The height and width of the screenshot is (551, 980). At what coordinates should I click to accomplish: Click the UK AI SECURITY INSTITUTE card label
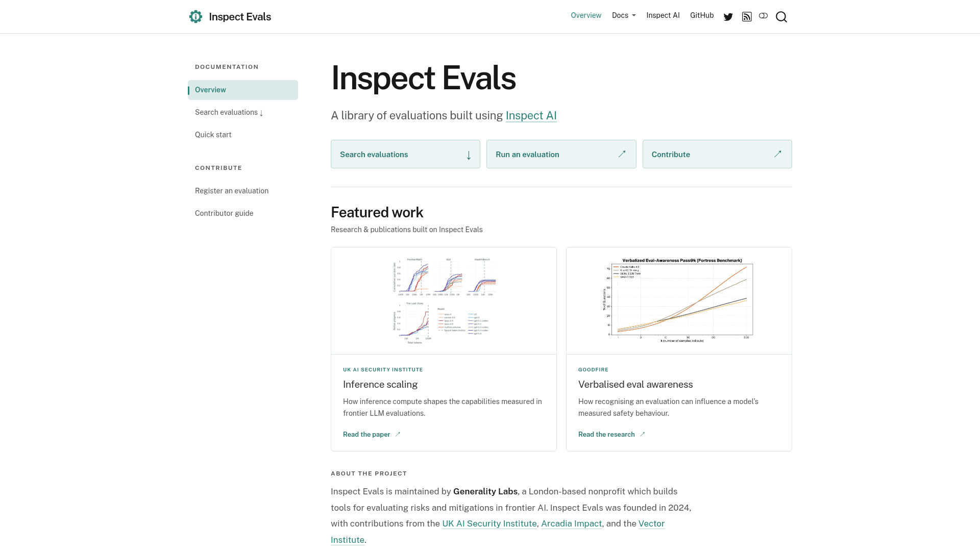click(383, 370)
